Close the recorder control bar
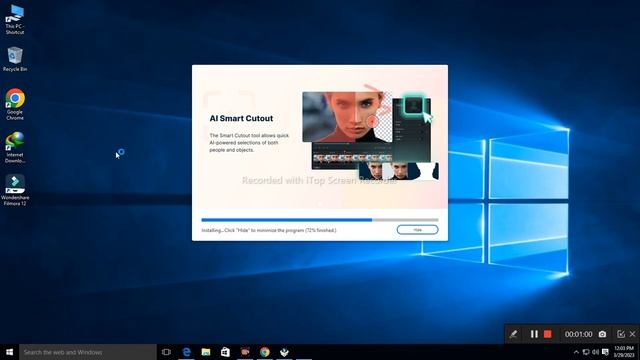640x360 pixels. 633,334
